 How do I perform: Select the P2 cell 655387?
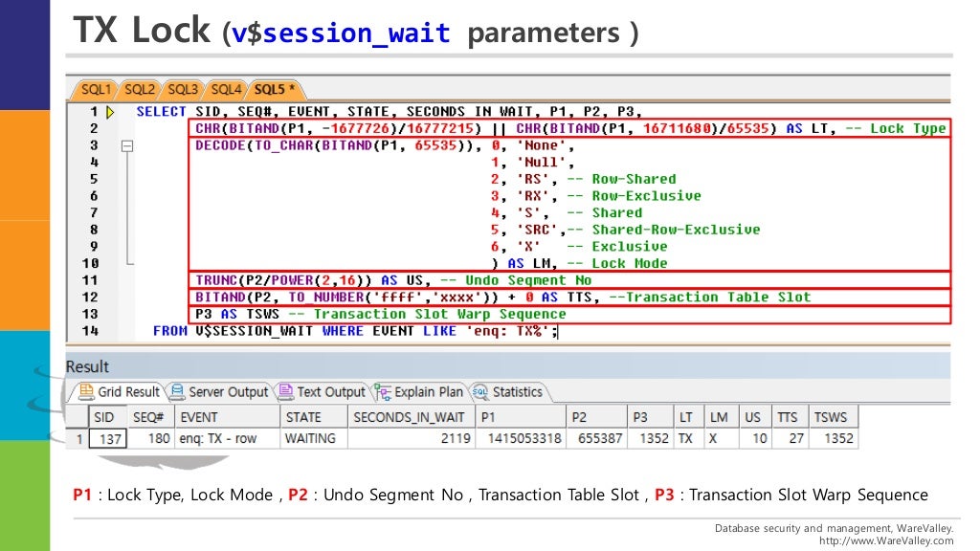pyautogui.click(x=596, y=438)
